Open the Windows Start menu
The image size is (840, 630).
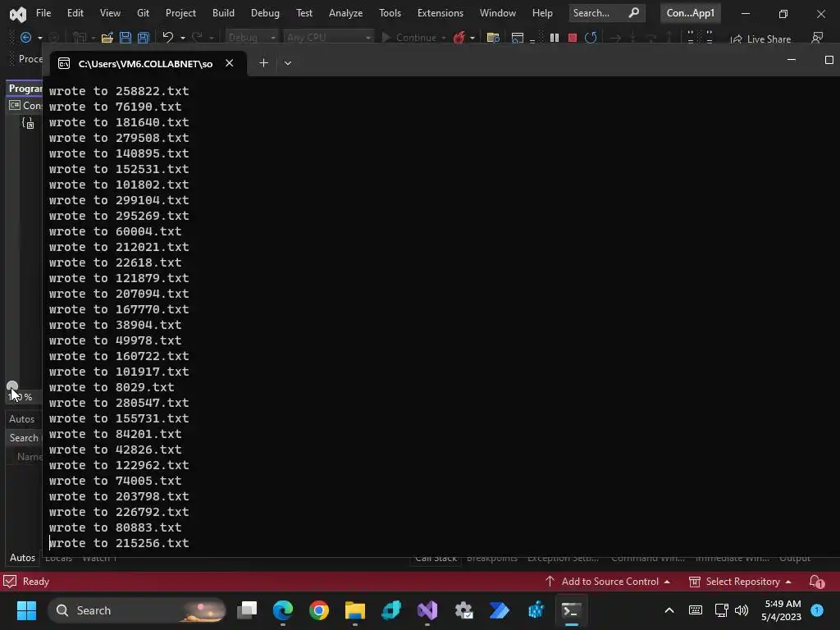click(26, 610)
